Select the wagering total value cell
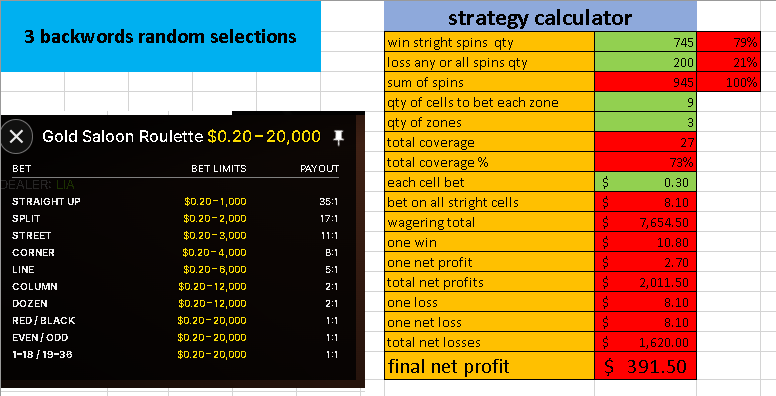 (x=645, y=222)
